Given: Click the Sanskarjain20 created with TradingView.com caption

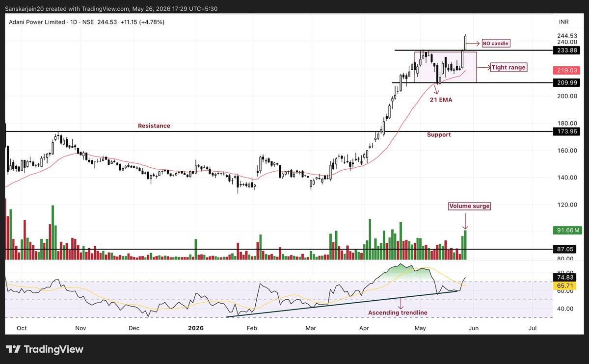Looking at the screenshot, I should [112, 8].
